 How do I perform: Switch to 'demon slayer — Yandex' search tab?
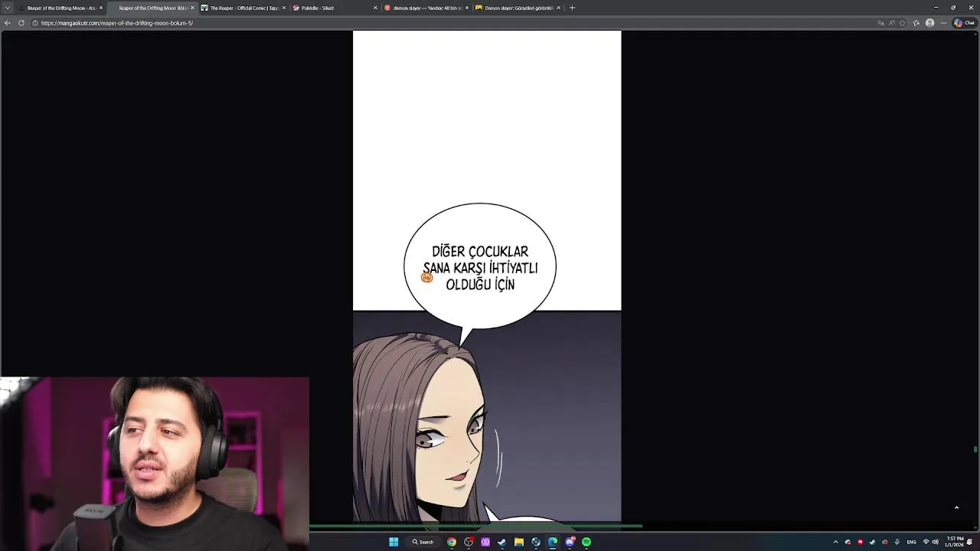[x=427, y=8]
